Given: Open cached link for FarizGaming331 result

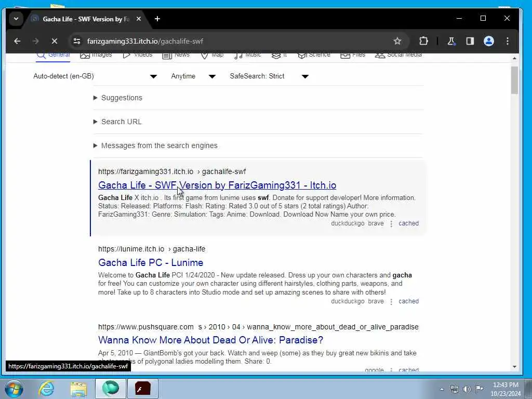Looking at the screenshot, I should click(x=408, y=223).
